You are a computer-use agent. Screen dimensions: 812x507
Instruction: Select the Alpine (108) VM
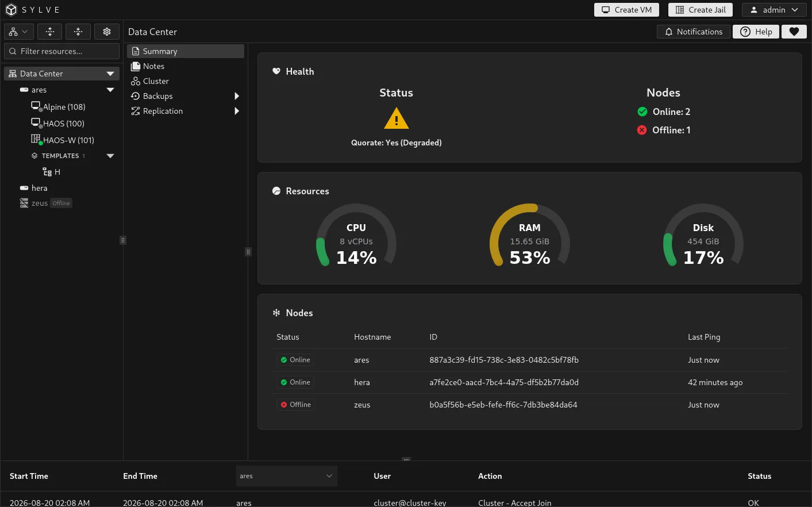pos(58,107)
